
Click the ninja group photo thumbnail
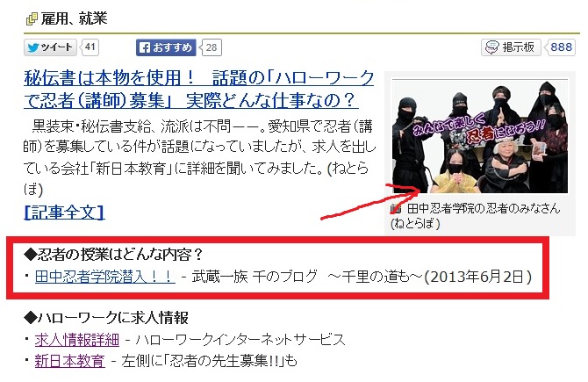click(x=480, y=136)
